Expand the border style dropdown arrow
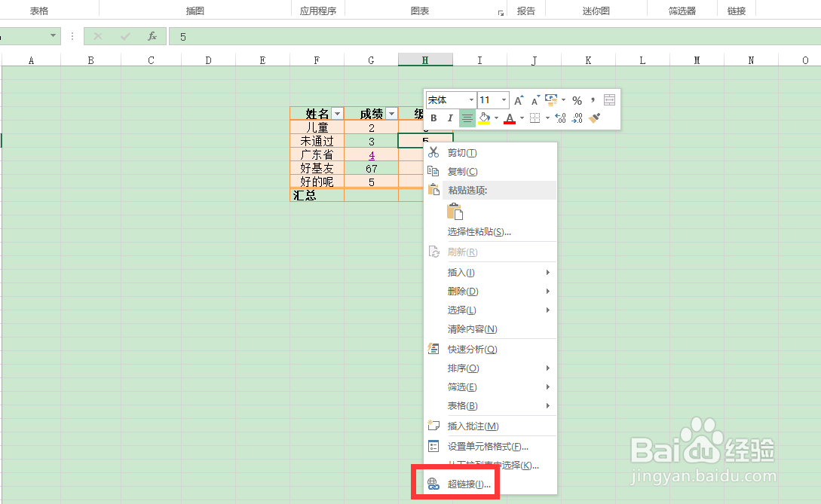The image size is (821, 504). coord(547,118)
